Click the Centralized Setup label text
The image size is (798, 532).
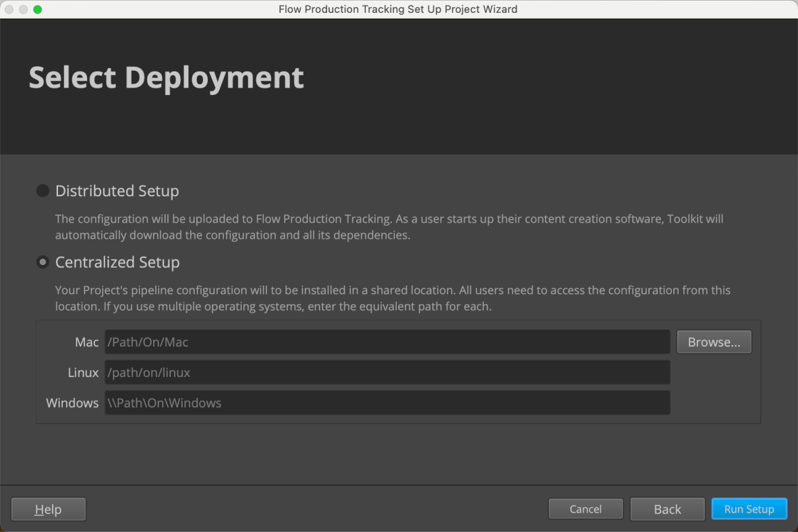[x=117, y=262]
